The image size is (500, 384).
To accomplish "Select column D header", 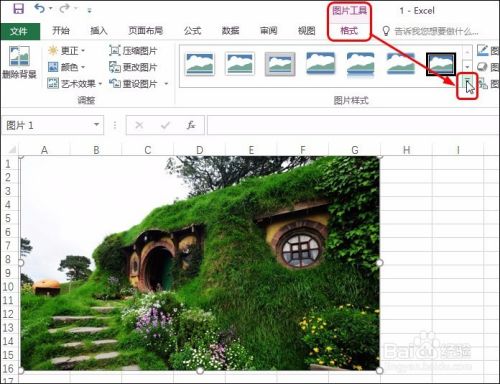I will (199, 150).
